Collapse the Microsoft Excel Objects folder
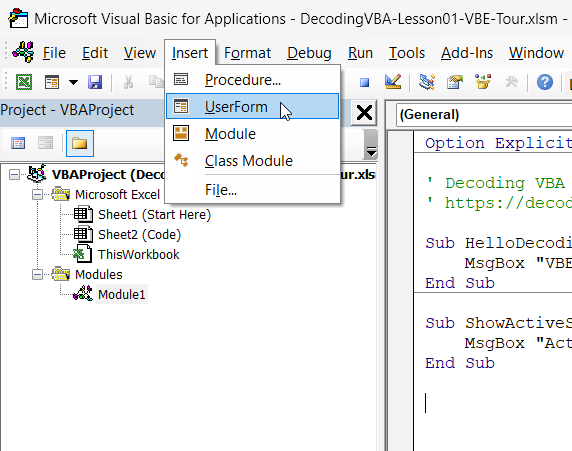 (37, 194)
